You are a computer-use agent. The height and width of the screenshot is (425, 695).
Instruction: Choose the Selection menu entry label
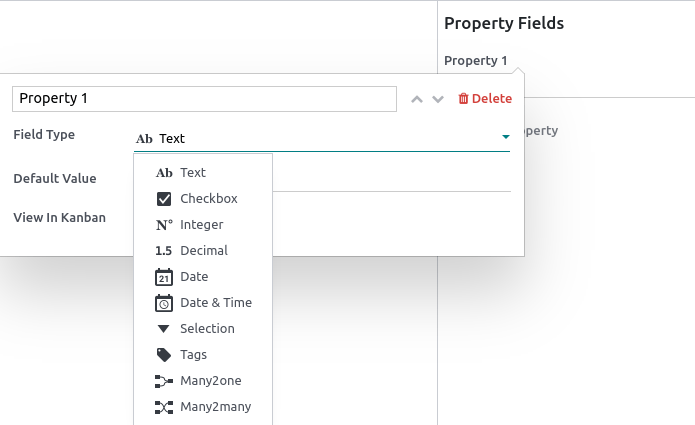tap(207, 329)
